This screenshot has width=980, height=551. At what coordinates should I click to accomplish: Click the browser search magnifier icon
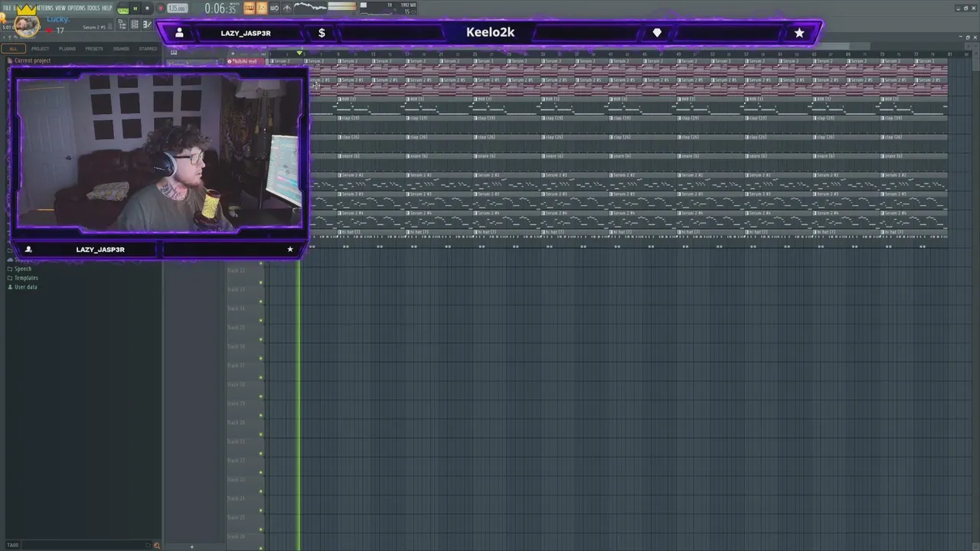click(157, 545)
